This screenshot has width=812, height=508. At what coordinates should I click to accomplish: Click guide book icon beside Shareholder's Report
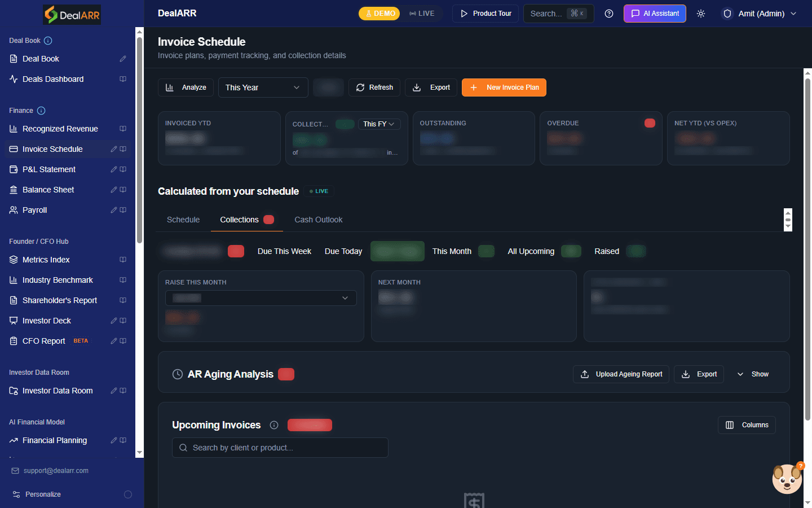pos(123,300)
